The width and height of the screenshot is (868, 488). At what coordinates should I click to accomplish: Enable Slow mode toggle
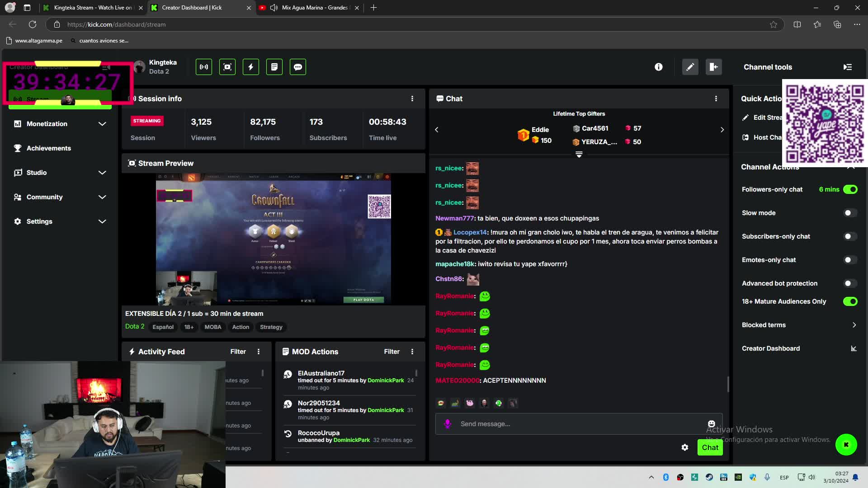pos(850,213)
